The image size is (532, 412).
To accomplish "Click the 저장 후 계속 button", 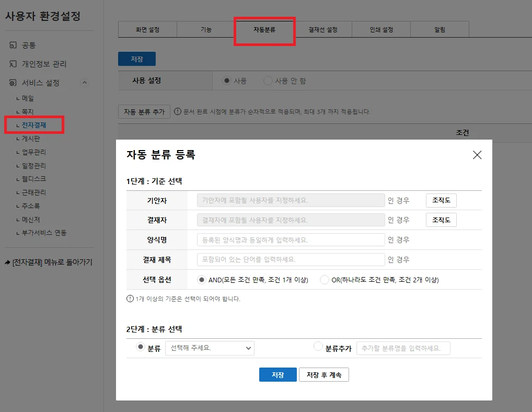I will 323,375.
